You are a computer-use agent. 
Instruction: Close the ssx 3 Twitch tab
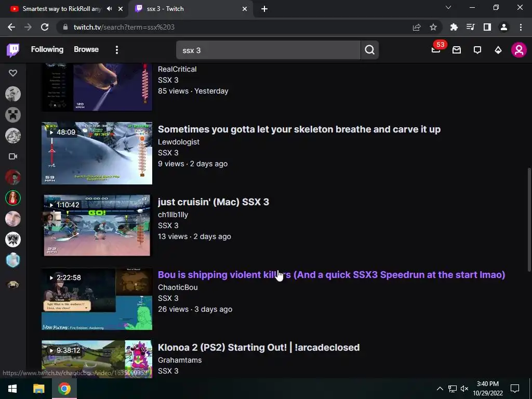coord(245,9)
